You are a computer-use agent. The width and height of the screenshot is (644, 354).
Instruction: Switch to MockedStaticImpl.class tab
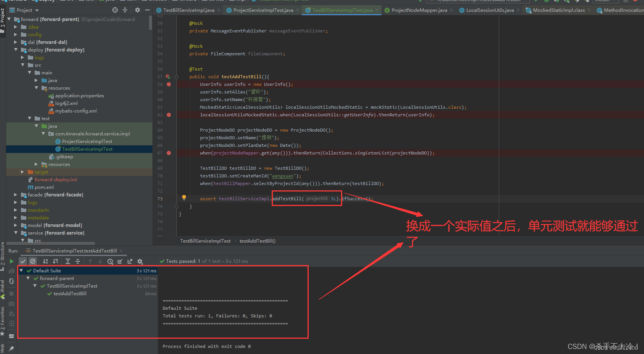(559, 10)
